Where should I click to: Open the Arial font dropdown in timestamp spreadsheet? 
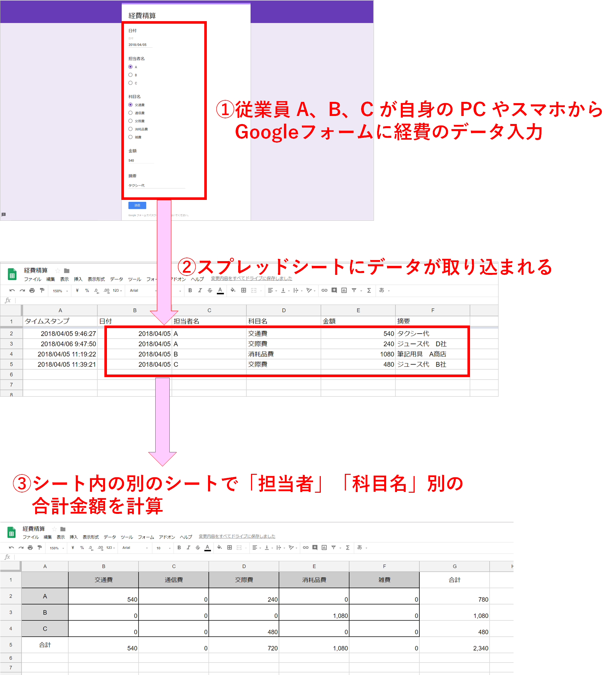(x=143, y=291)
